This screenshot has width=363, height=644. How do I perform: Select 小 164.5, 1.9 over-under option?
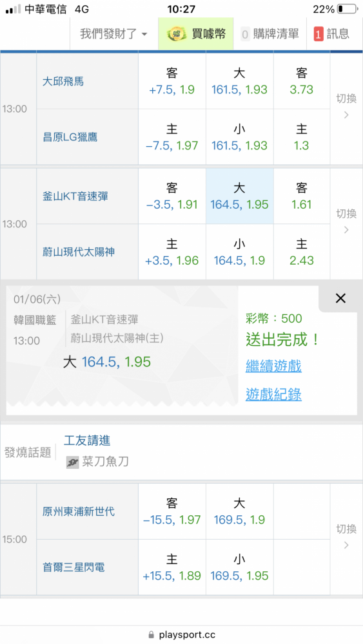[x=239, y=252]
